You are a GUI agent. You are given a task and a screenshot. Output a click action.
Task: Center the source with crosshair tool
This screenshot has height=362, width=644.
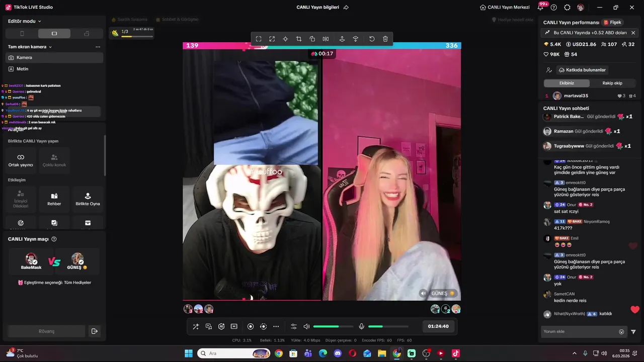tap(285, 39)
